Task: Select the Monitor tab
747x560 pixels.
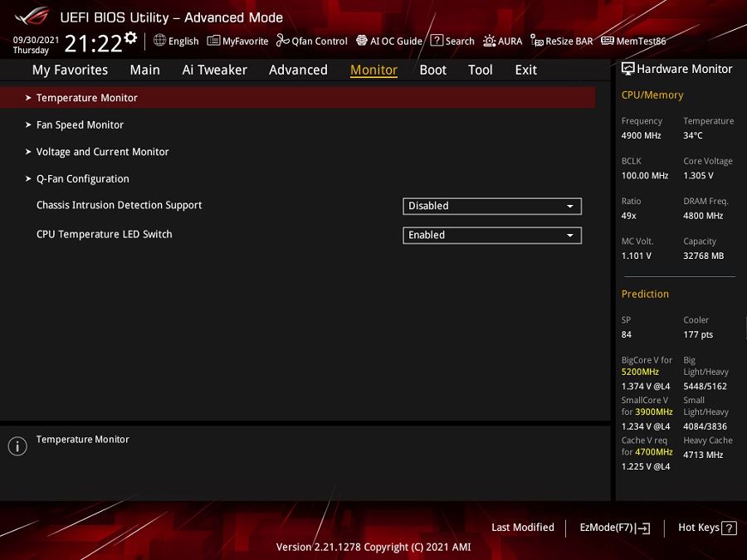Action: tap(374, 70)
